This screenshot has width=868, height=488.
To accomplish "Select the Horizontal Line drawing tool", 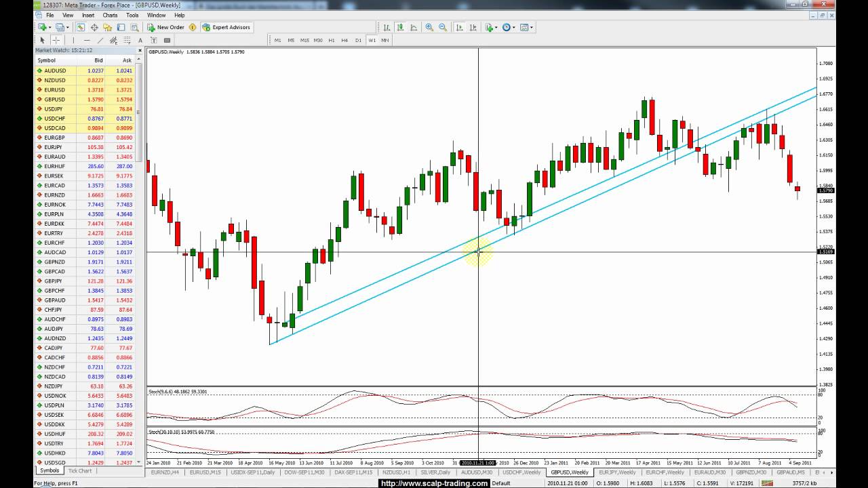I will [x=87, y=40].
